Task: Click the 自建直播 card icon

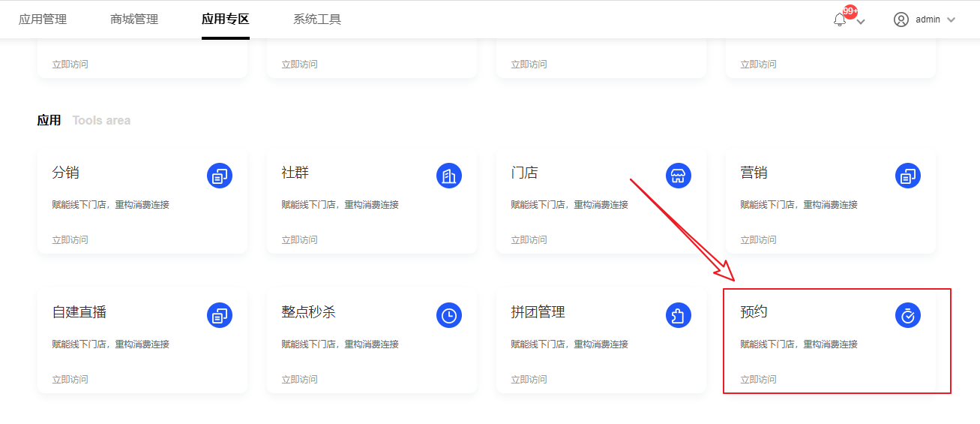Action: tap(220, 316)
